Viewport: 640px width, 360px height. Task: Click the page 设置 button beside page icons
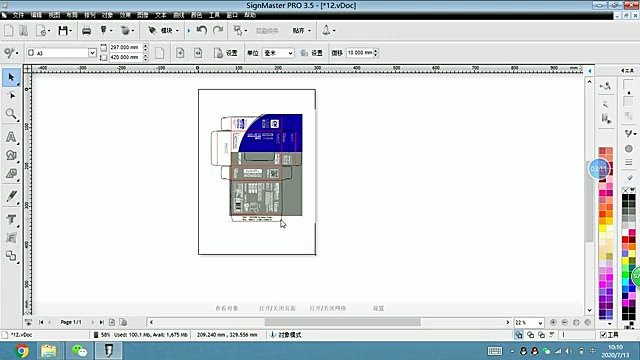[227, 53]
